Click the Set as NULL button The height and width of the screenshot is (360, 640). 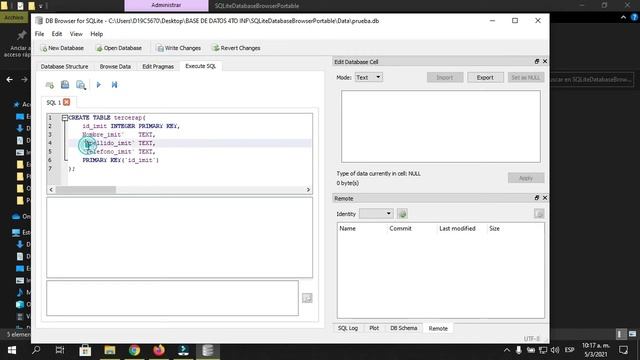[x=526, y=77]
